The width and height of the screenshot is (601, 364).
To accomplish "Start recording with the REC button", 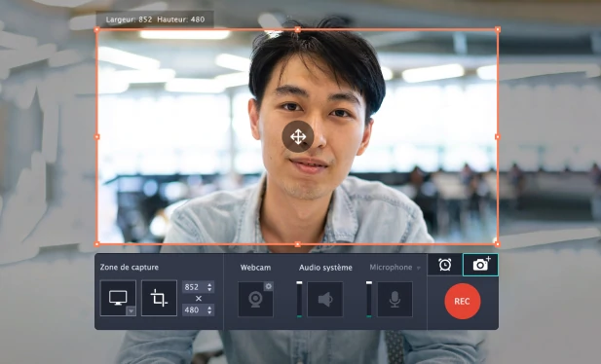I will click(463, 301).
